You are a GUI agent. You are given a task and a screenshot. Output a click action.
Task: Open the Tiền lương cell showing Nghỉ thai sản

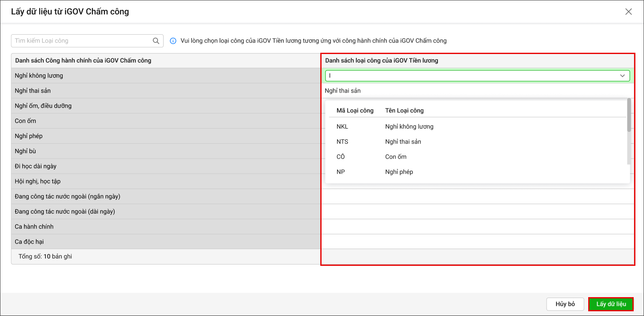(477, 91)
